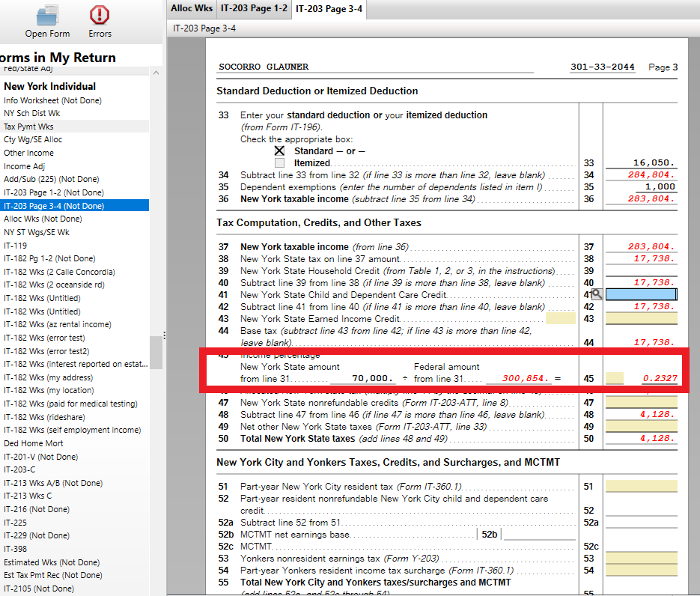Click the line 41 highlighted input field
Screen dimensions: 700x596
641,294
